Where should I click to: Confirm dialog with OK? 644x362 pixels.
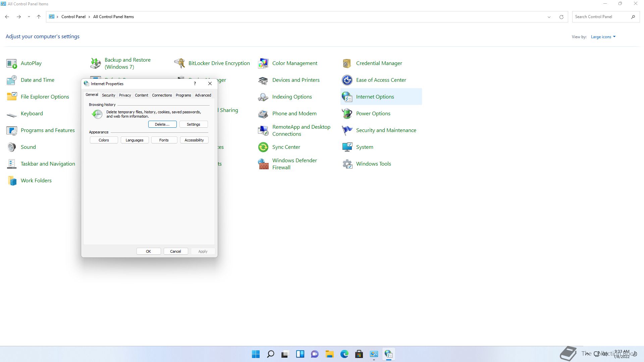[x=149, y=251]
